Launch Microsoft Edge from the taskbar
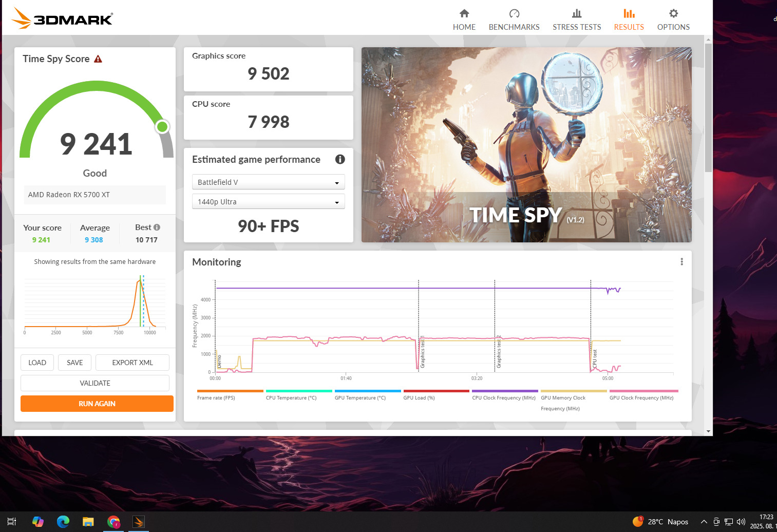 point(63,522)
